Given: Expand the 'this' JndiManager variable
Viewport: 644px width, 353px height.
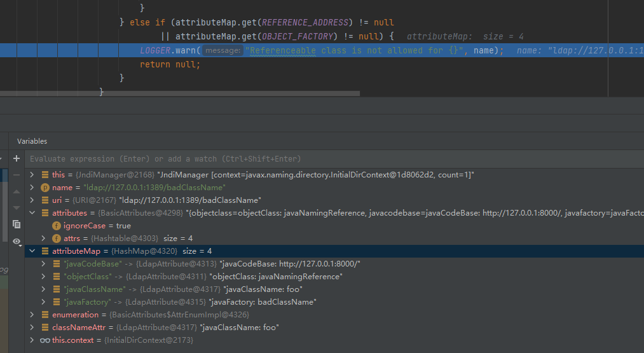Looking at the screenshot, I should click(x=32, y=175).
